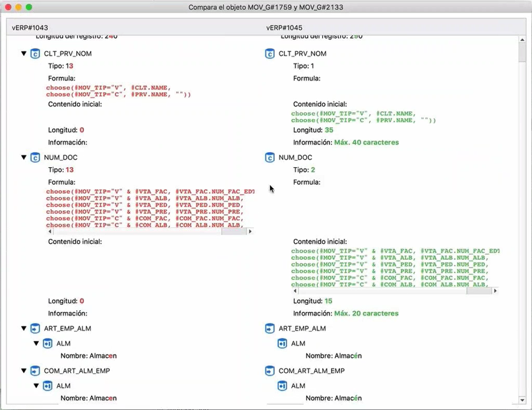
Task: Click the ART_EMP_ALM icon in right pane
Action: (270, 328)
